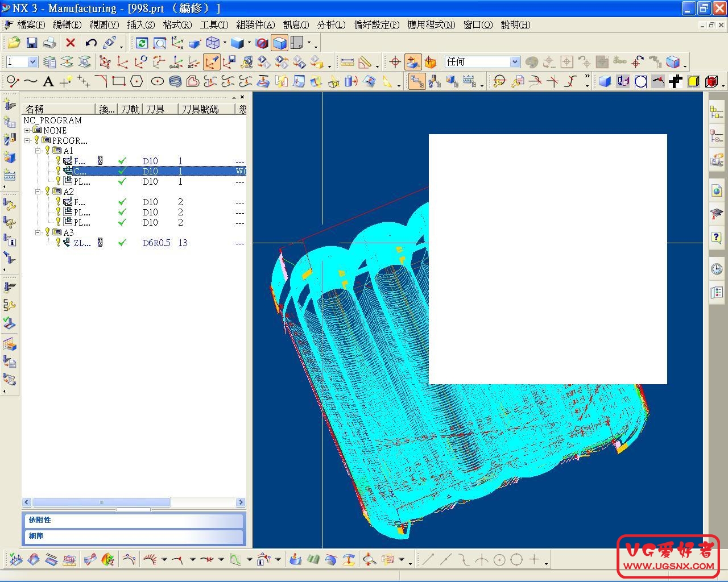Expand the 依附性 panel bar
The width and height of the screenshot is (728, 582).
pos(134,520)
